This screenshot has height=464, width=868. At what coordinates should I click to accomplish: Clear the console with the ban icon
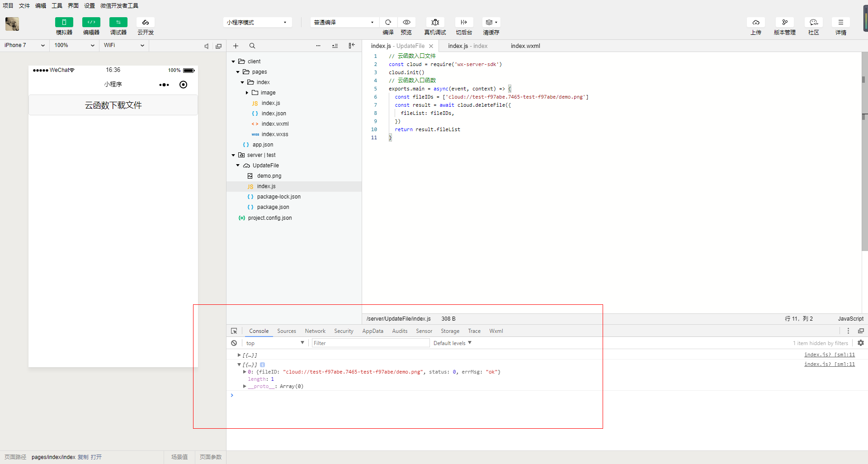[x=234, y=343]
